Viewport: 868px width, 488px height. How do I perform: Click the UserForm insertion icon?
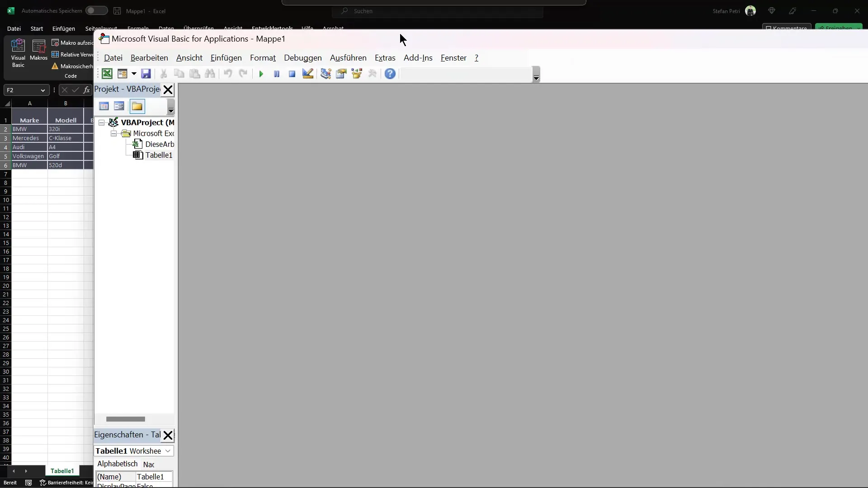click(122, 73)
